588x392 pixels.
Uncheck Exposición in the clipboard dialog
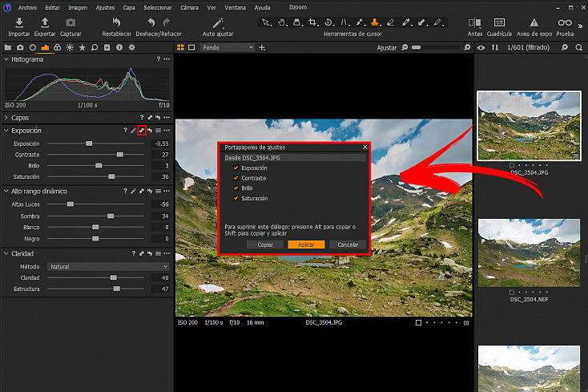pos(236,168)
